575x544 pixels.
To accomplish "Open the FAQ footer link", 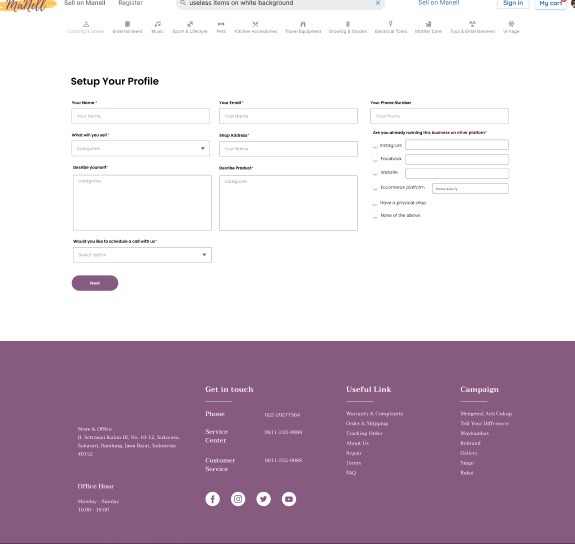I will (x=351, y=473).
